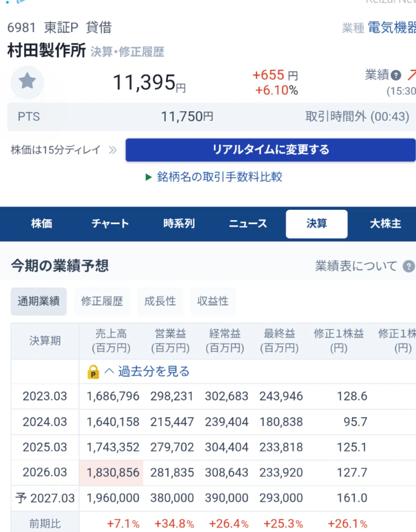
Task: Open help icon beside 業績表について
Action: [x=409, y=266]
